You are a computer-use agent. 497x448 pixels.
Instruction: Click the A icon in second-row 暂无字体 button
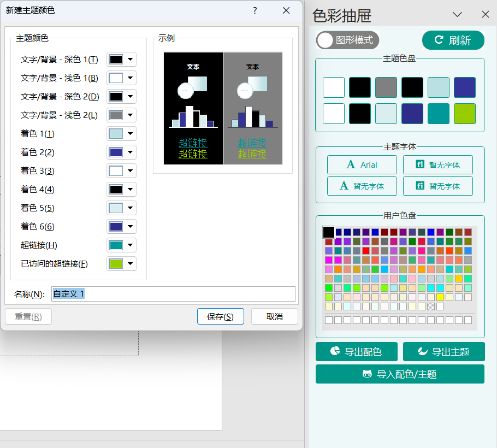tap(344, 185)
